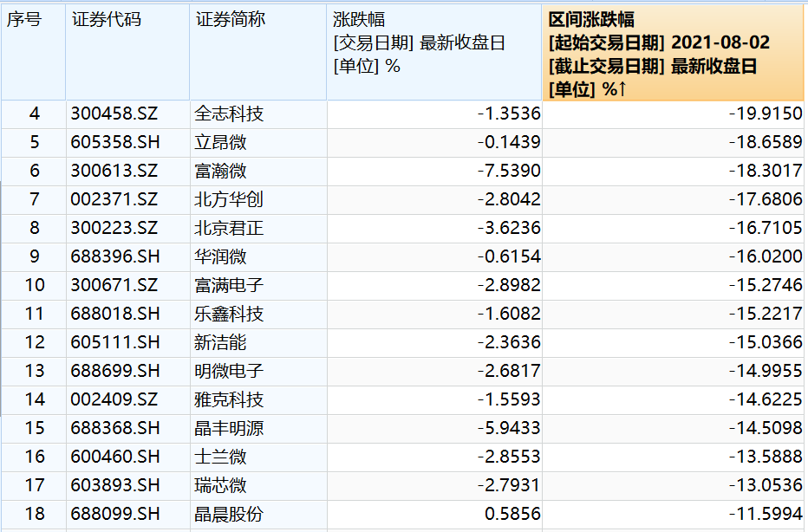Select stock name 北京君正
The width and height of the screenshot is (808, 532).
click(x=229, y=228)
